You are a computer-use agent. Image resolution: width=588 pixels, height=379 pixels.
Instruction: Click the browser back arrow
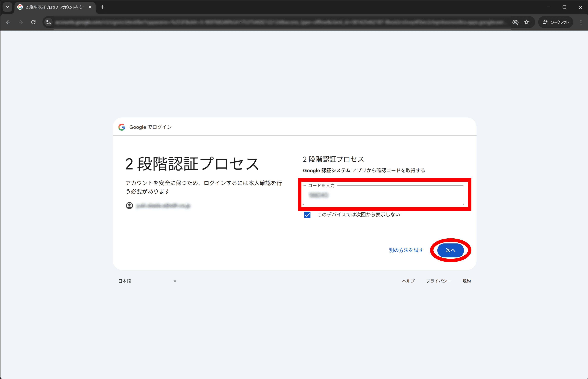(x=8, y=22)
